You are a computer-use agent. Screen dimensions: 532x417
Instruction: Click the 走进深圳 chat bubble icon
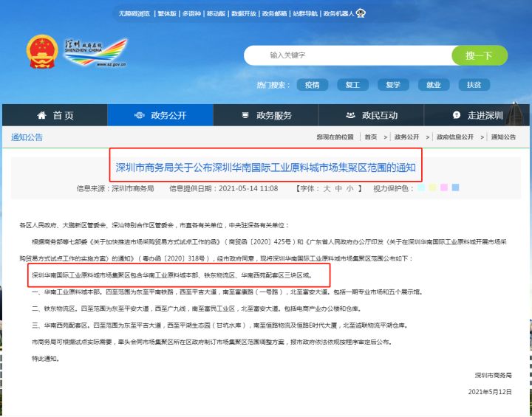pyautogui.click(x=457, y=115)
